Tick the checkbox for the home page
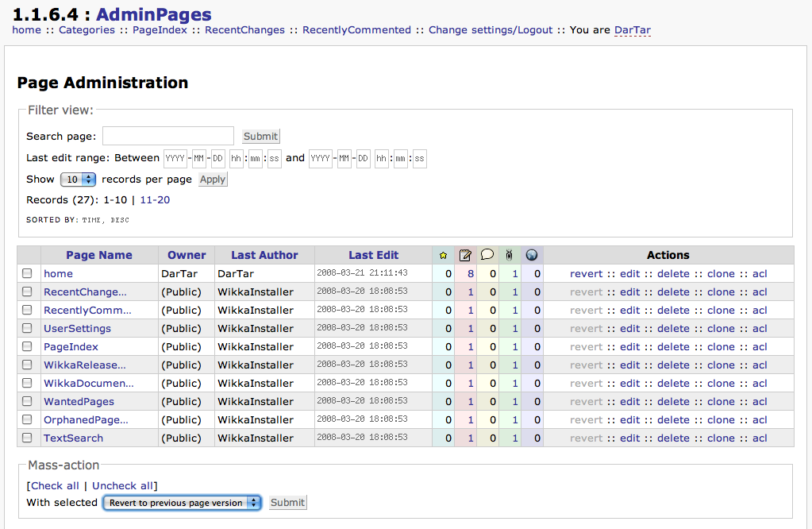Viewport: 812px width, 529px height. tap(28, 274)
